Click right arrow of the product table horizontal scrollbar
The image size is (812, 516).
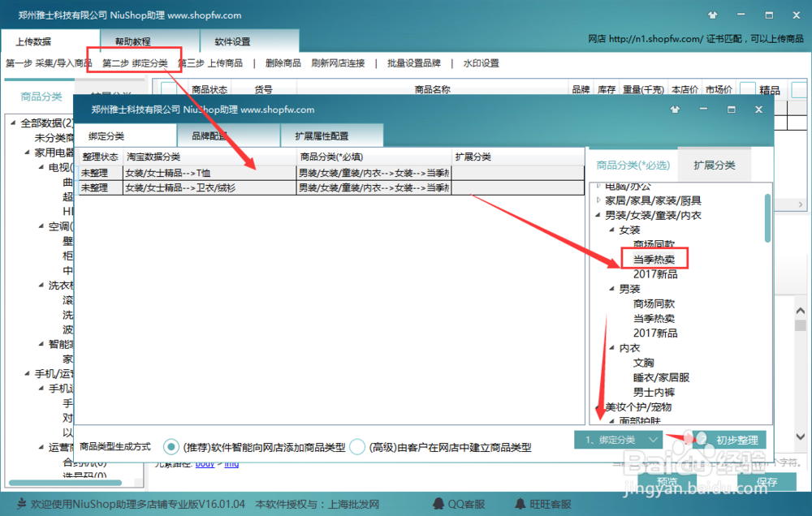click(801, 204)
